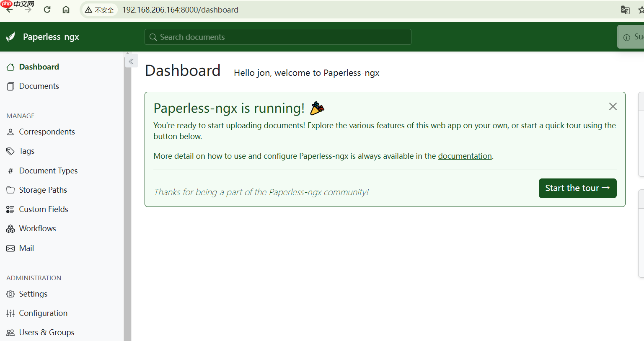Click the Custom Fields list icon
The image size is (644, 341).
pos(10,209)
